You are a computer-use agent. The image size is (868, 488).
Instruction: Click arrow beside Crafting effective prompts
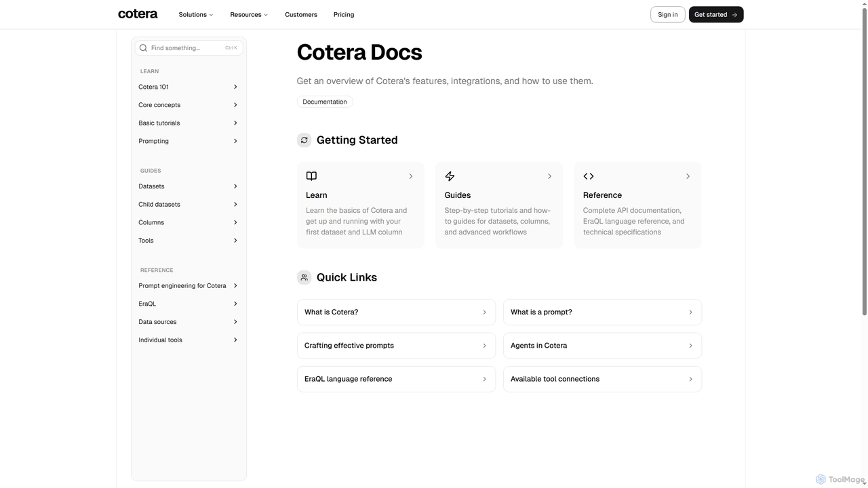pos(484,346)
